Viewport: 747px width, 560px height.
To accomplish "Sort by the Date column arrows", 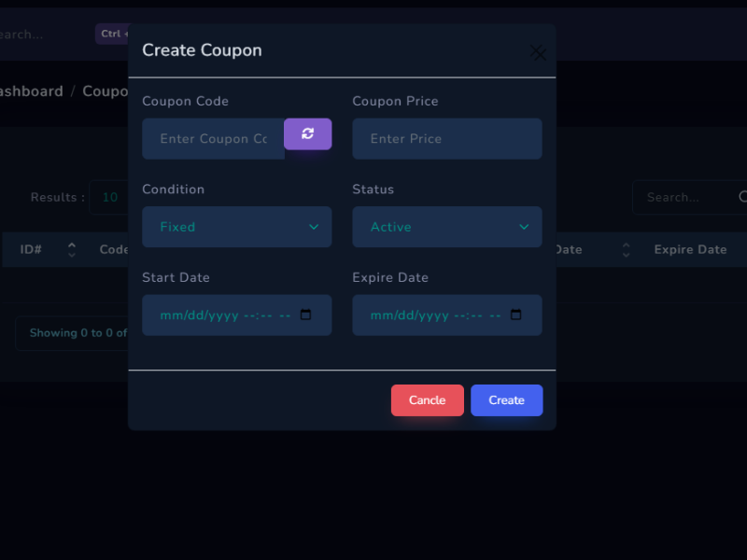I will tap(626, 250).
